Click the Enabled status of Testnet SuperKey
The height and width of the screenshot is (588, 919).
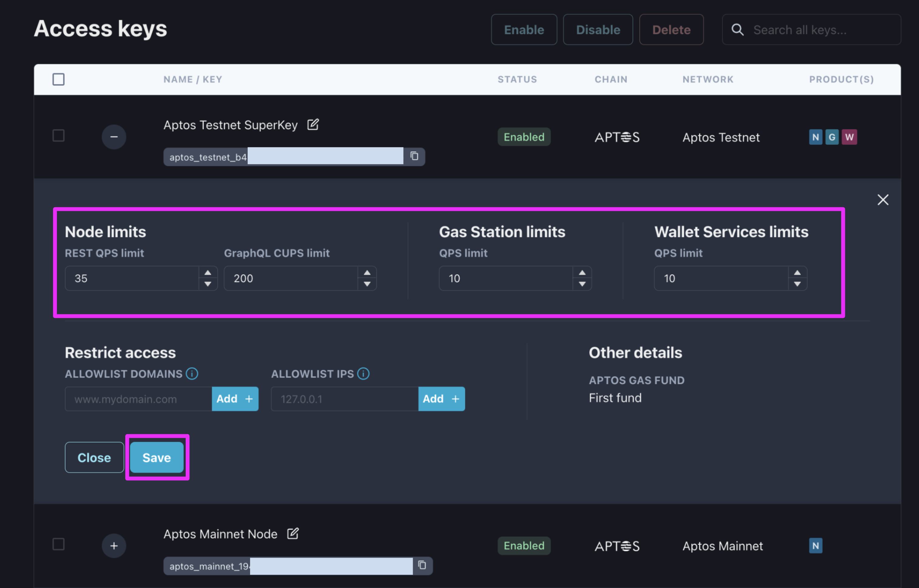pyautogui.click(x=524, y=137)
